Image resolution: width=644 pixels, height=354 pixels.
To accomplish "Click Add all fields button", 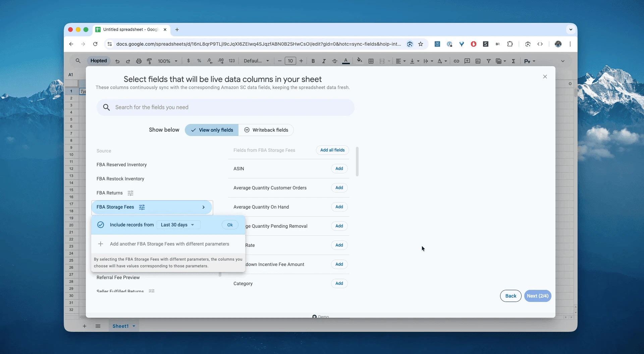I will [332, 150].
